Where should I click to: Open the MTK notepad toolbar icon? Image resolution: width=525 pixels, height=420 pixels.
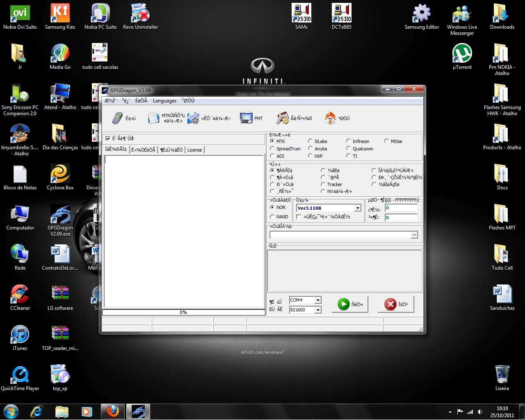coord(154,118)
